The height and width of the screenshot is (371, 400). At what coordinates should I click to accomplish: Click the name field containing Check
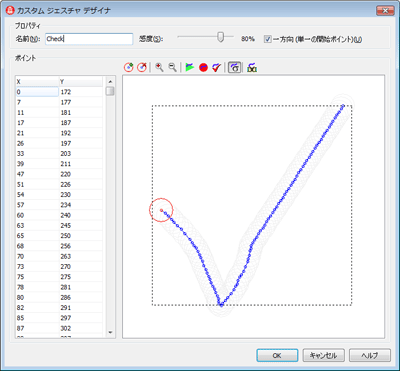(x=89, y=39)
